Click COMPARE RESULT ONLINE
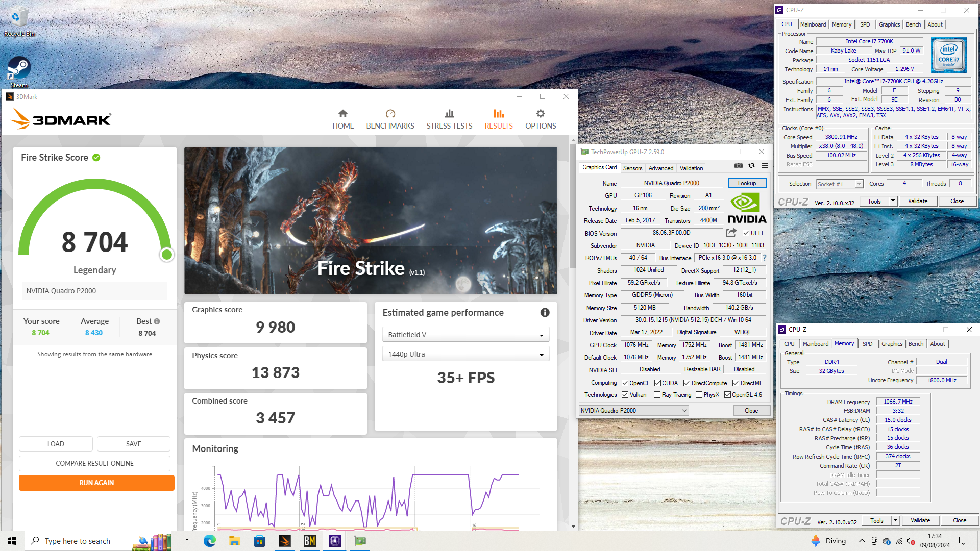 (x=94, y=463)
